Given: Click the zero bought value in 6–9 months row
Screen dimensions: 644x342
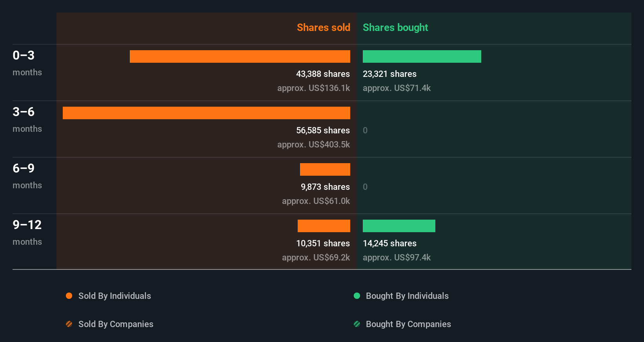Looking at the screenshot, I should 365,187.
